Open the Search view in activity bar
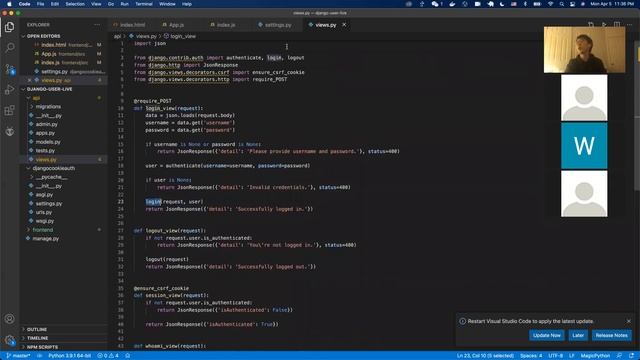640x360 pixels. pos(9,48)
